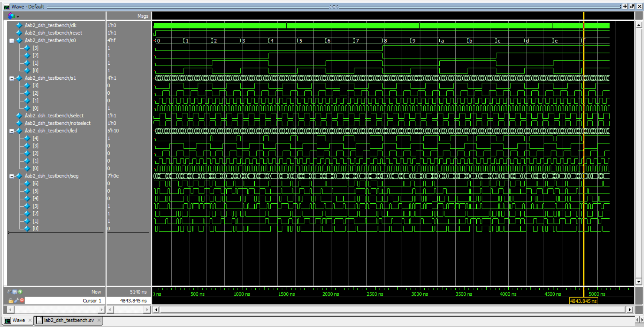644x327 pixels.
Task: Click the grid and timeline properties icon
Action: pyautogui.click(x=15, y=292)
